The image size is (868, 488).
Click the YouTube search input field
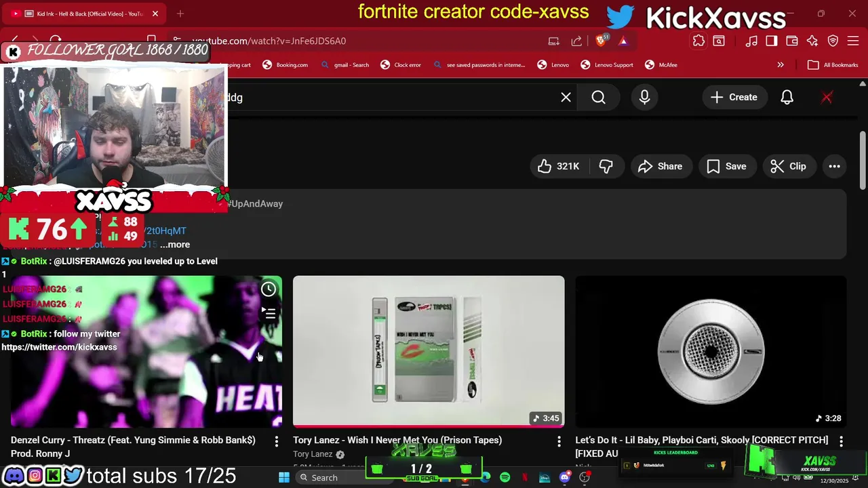[x=393, y=97]
